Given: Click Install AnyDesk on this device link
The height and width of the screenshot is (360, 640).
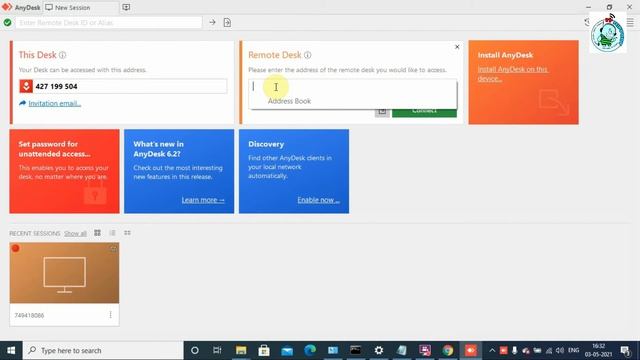Looking at the screenshot, I should (513, 74).
